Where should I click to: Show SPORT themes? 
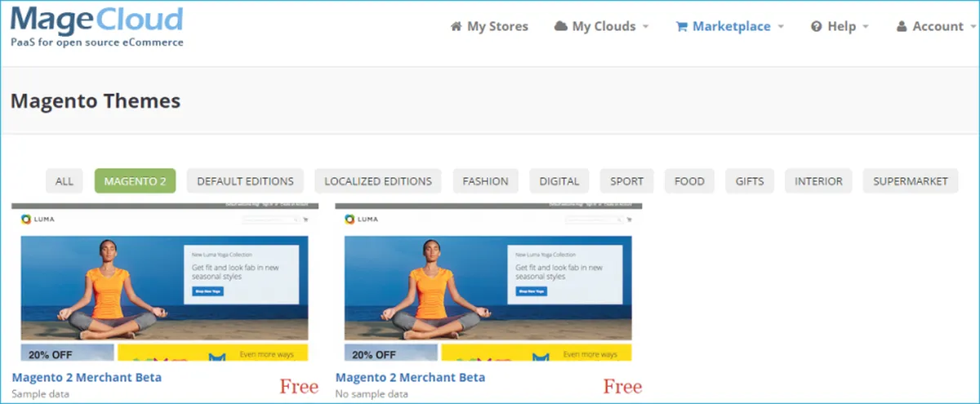(x=627, y=181)
